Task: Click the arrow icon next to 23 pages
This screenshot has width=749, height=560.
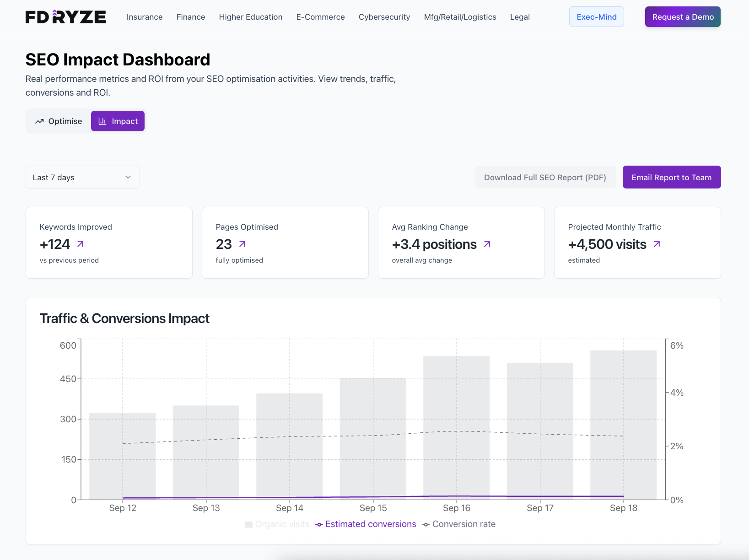Action: [242, 244]
